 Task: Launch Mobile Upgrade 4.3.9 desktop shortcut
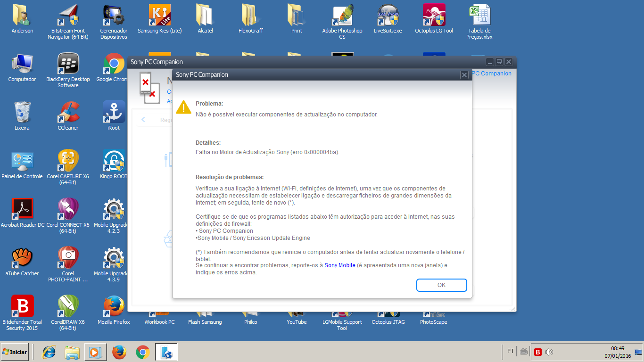(x=111, y=265)
